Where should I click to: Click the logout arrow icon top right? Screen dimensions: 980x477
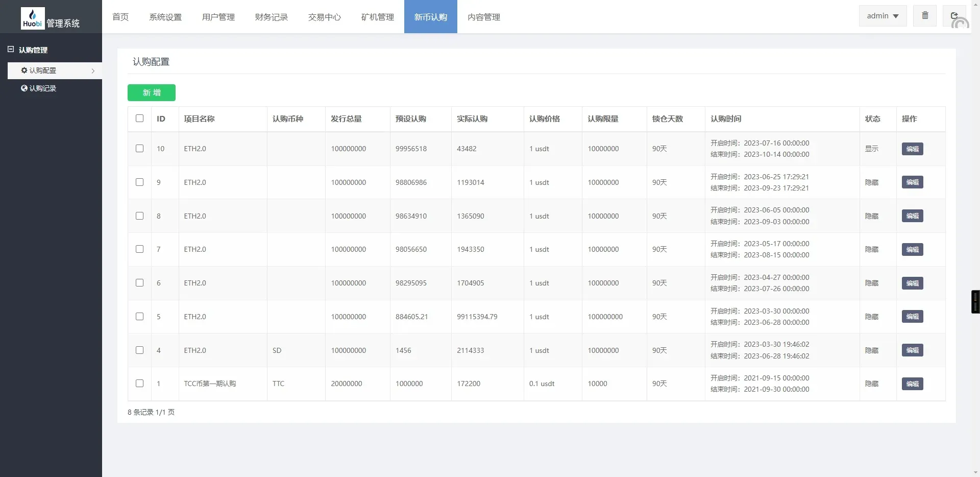pyautogui.click(x=954, y=15)
